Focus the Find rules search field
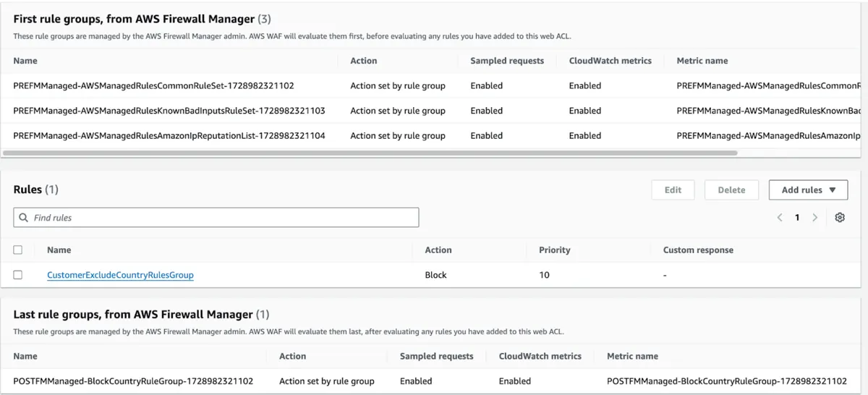This screenshot has height=395, width=868. (216, 218)
